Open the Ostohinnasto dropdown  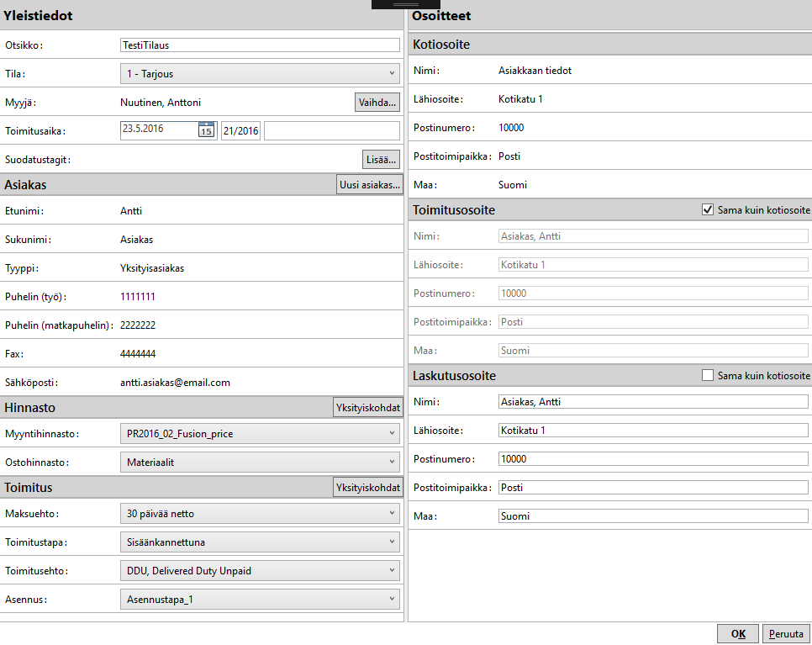(x=260, y=463)
